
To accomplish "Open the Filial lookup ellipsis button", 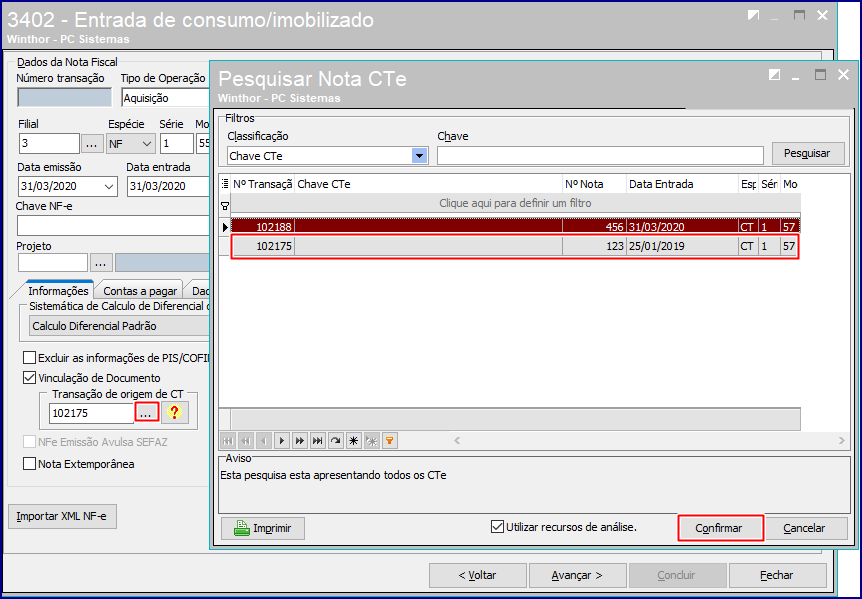I will point(92,144).
